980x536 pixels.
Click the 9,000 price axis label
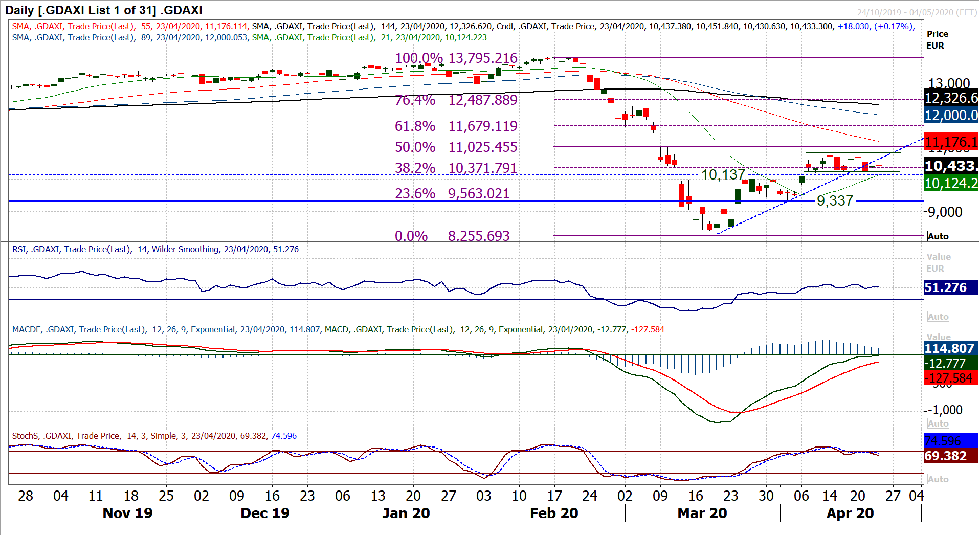point(945,212)
